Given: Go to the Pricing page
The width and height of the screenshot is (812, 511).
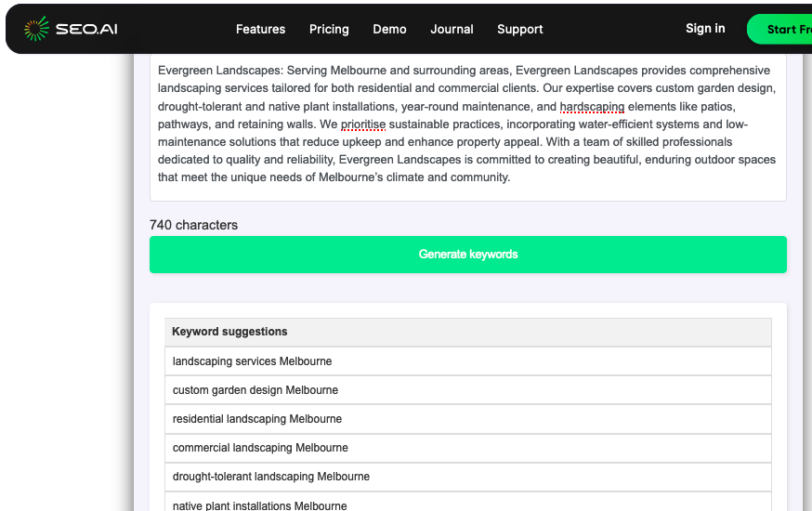Looking at the screenshot, I should (329, 29).
